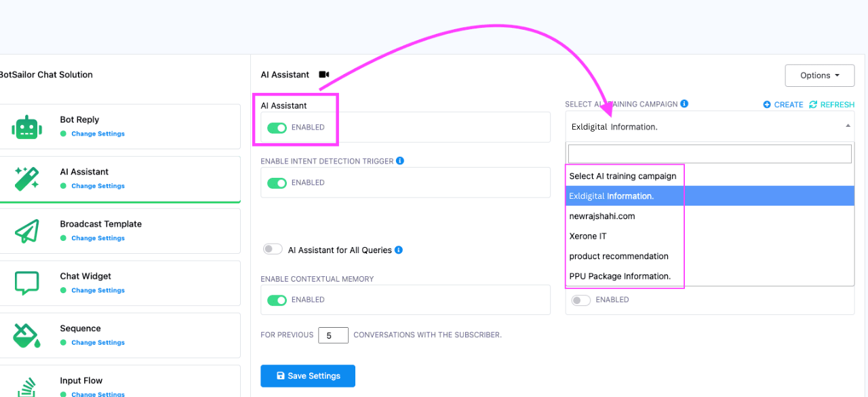Viewport: 868px width, 397px height.
Task: Click the previous conversations number field
Action: pyautogui.click(x=333, y=335)
